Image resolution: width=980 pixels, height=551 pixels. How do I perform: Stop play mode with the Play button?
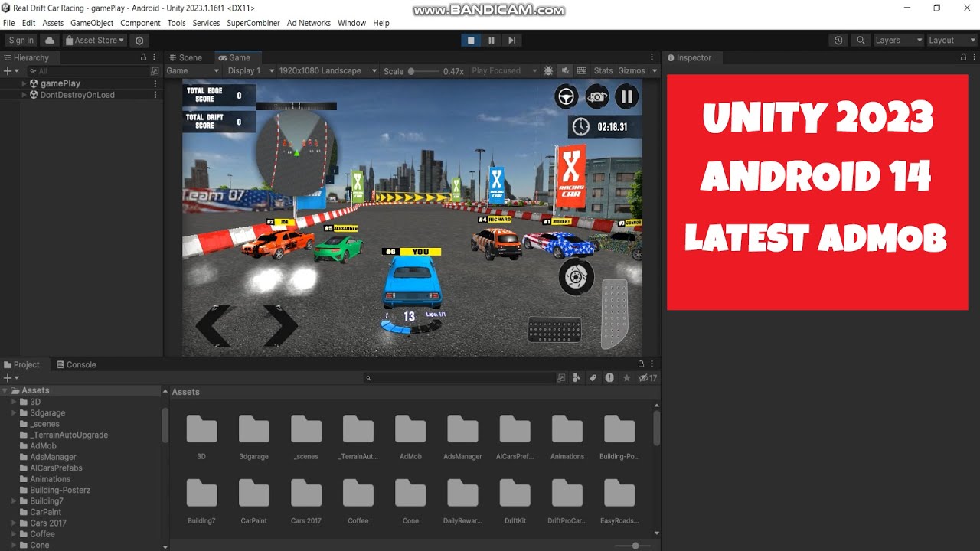pyautogui.click(x=471, y=41)
